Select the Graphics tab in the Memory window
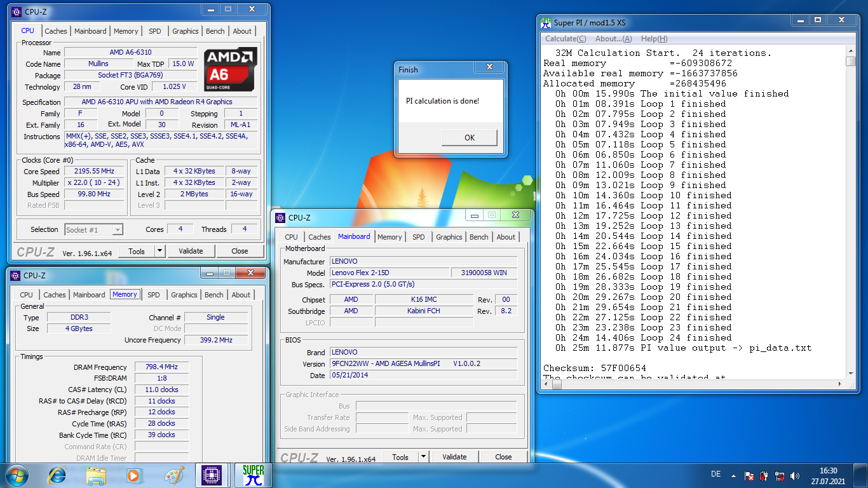Image resolution: width=868 pixels, height=488 pixels. click(184, 295)
